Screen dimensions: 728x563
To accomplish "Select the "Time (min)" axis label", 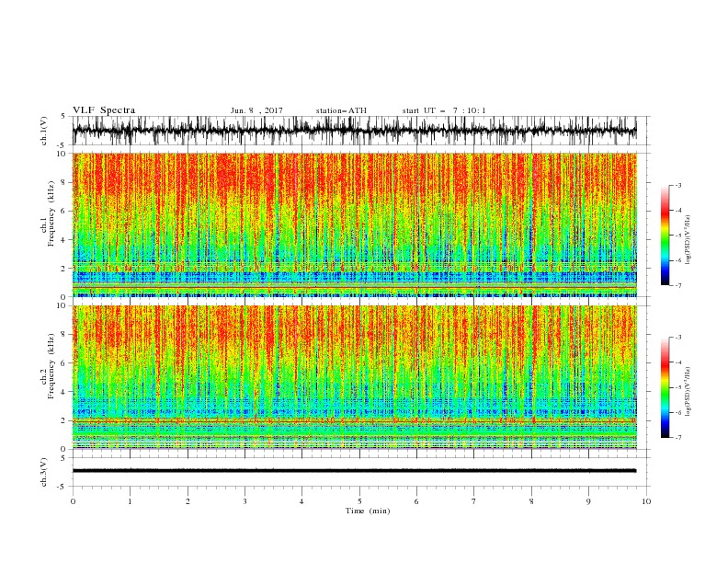I will pos(368,511).
